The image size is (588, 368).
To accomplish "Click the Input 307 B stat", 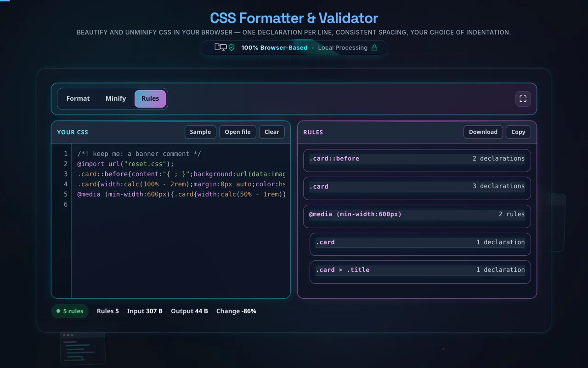I will click(x=145, y=311).
